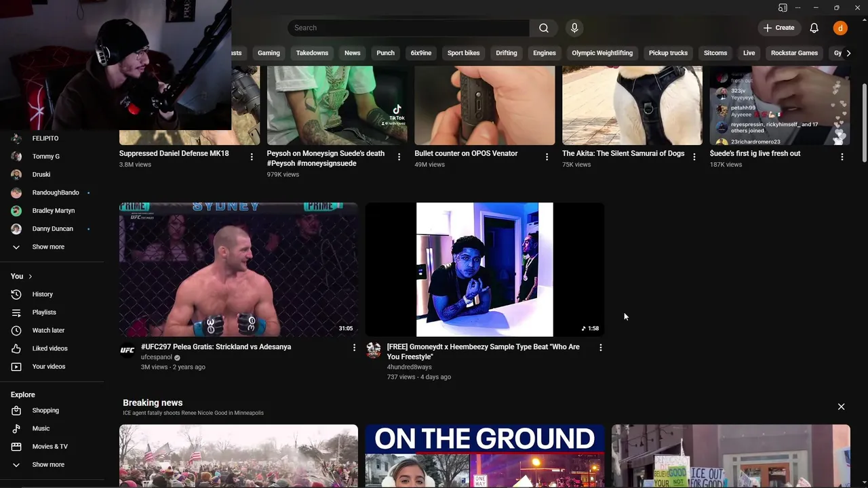
Task: Open the notifications bell
Action: (814, 28)
